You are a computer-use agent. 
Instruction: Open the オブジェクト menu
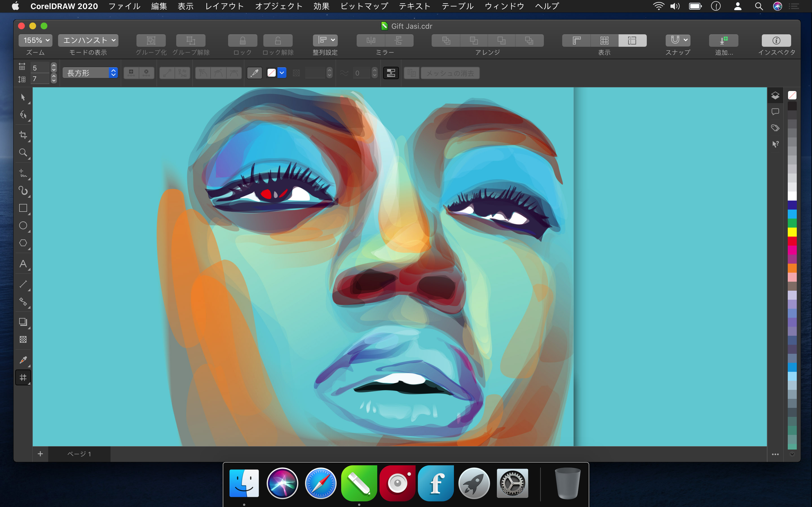(279, 6)
